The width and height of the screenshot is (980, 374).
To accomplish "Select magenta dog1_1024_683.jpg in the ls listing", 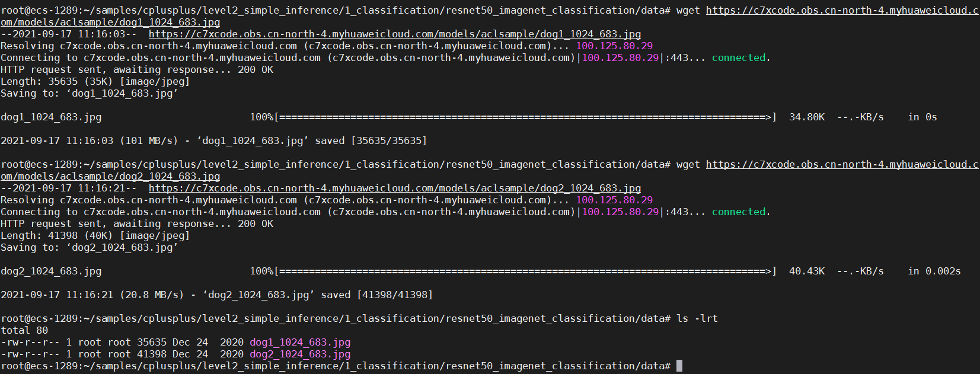I will [x=300, y=343].
